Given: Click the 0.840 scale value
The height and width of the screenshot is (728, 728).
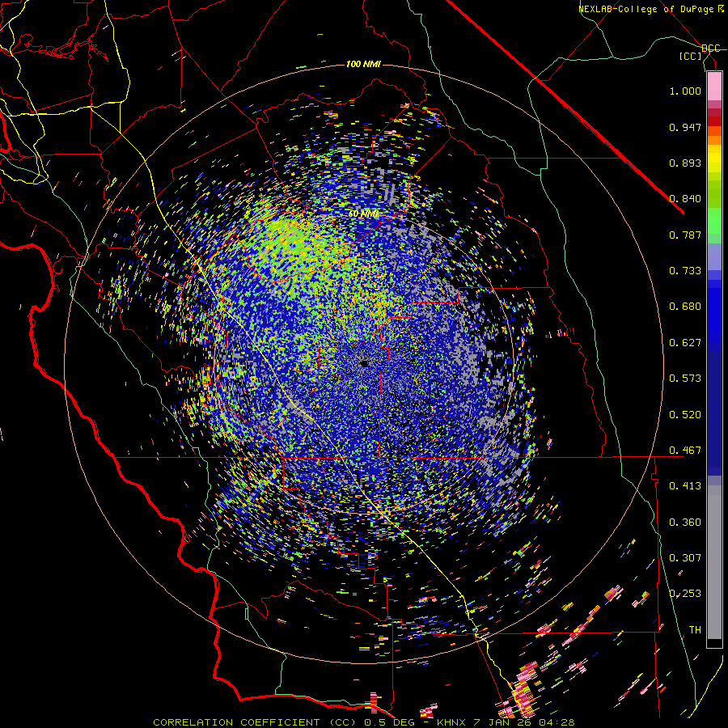Looking at the screenshot, I should pyautogui.click(x=685, y=199).
